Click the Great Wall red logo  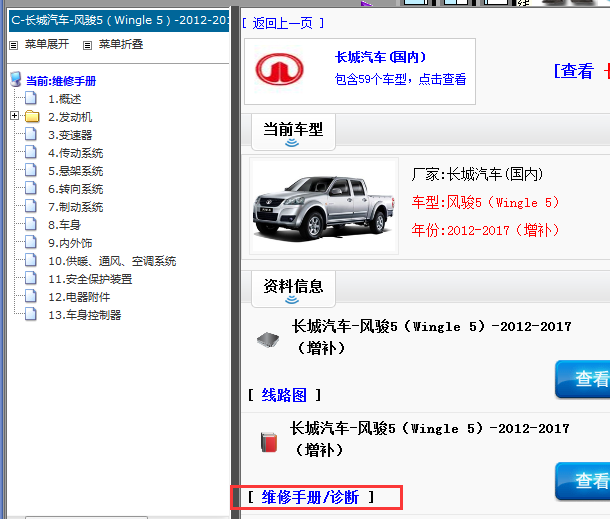click(x=279, y=69)
